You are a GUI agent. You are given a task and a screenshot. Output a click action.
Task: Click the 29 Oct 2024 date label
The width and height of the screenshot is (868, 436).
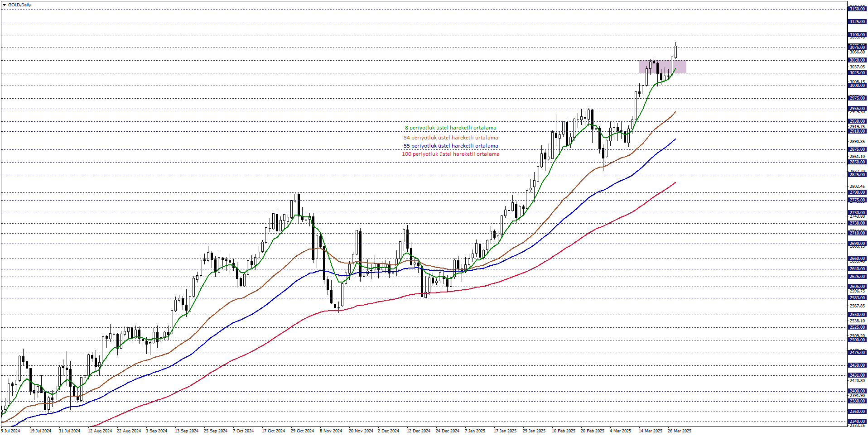coord(303,431)
